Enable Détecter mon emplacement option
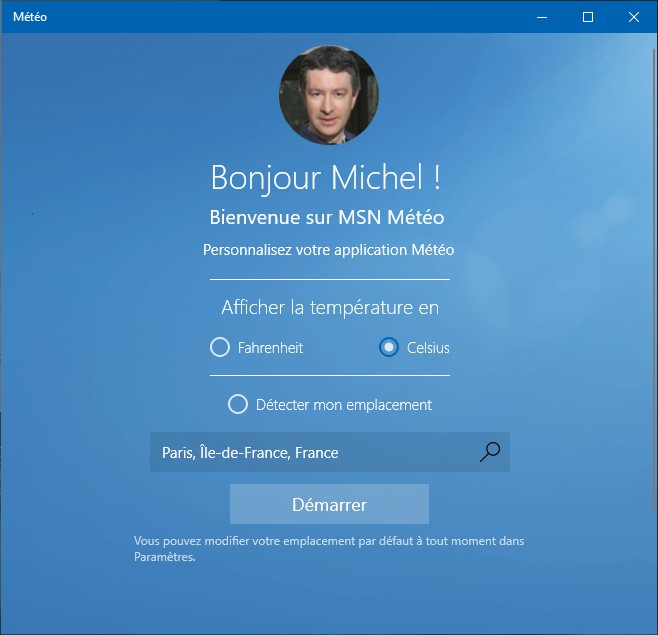Screen dimensions: 658x635 click(x=238, y=404)
